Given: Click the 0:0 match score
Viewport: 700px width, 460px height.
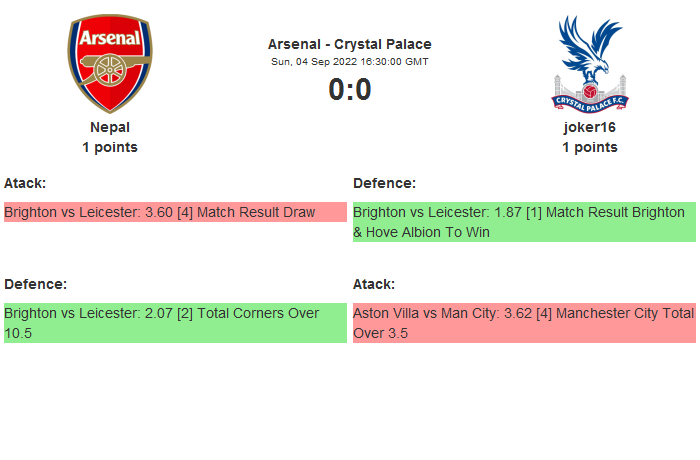Looking at the screenshot, I should 350,90.
